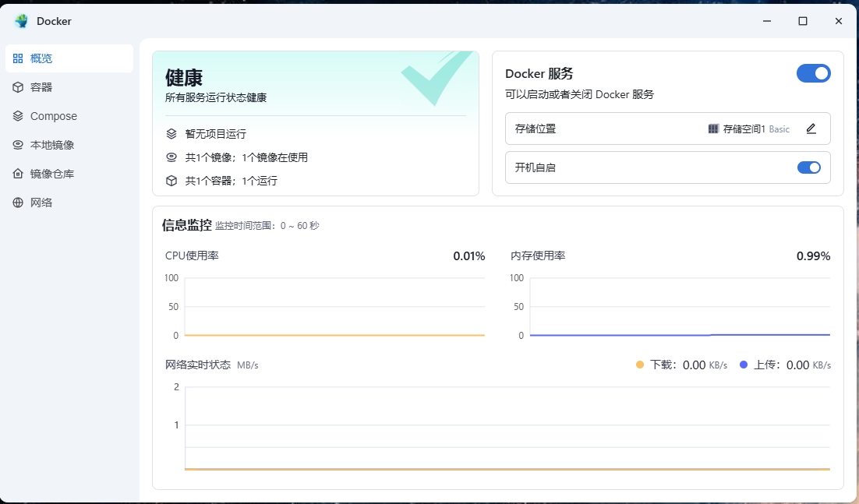Click the 0.99% memory value
This screenshot has height=504, width=859.
click(x=814, y=256)
